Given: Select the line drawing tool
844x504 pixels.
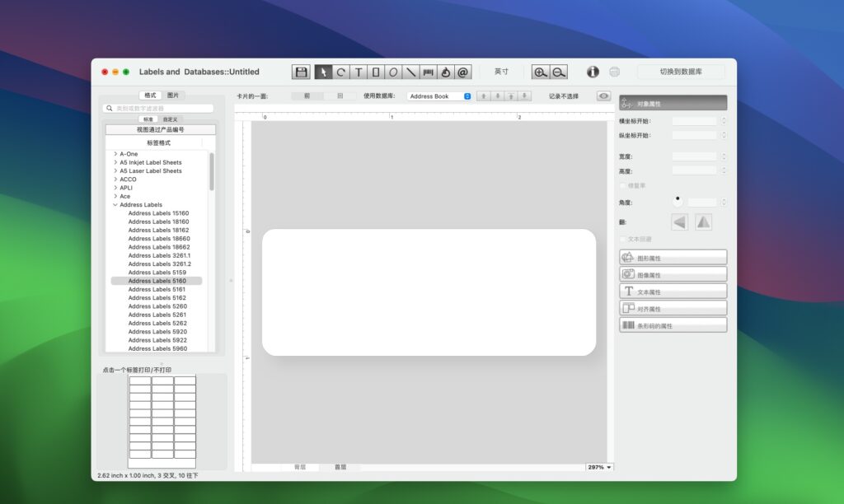Looking at the screenshot, I should pos(410,72).
